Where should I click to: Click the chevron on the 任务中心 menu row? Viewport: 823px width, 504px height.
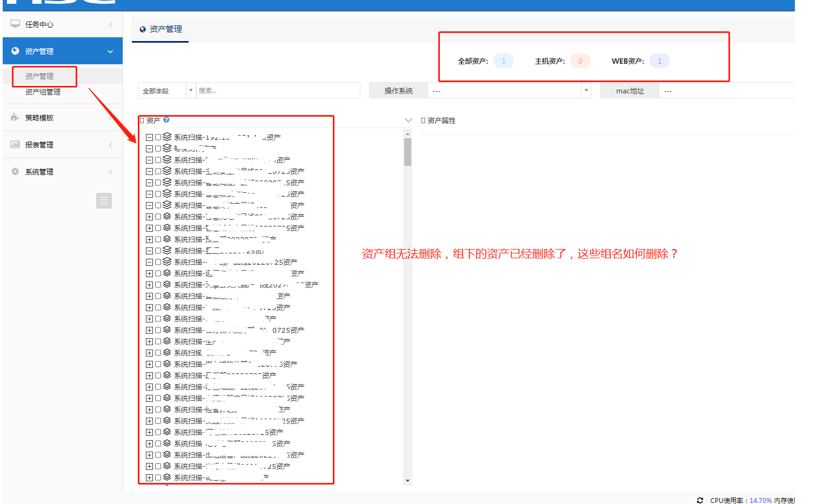pyautogui.click(x=111, y=24)
